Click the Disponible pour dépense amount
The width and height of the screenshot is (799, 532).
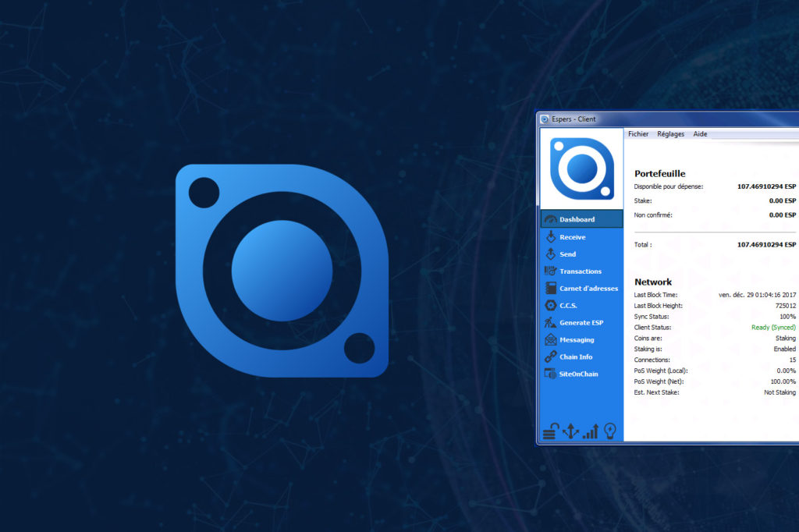click(766, 186)
